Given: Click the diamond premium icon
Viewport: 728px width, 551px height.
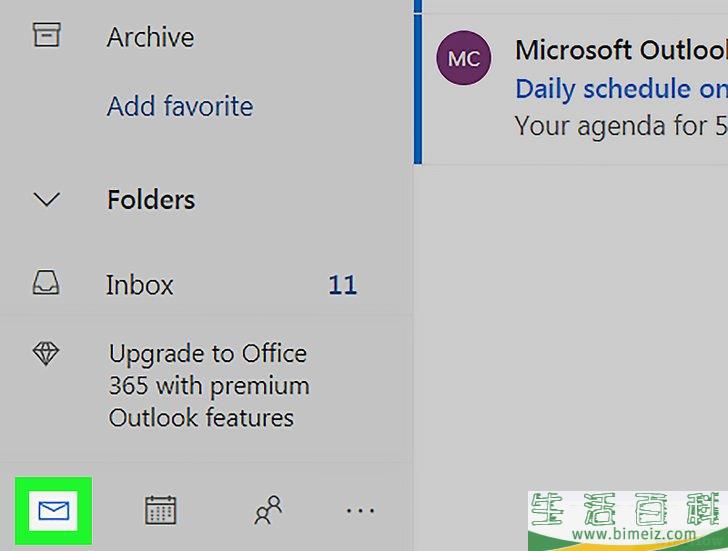Looking at the screenshot, I should click(x=46, y=354).
